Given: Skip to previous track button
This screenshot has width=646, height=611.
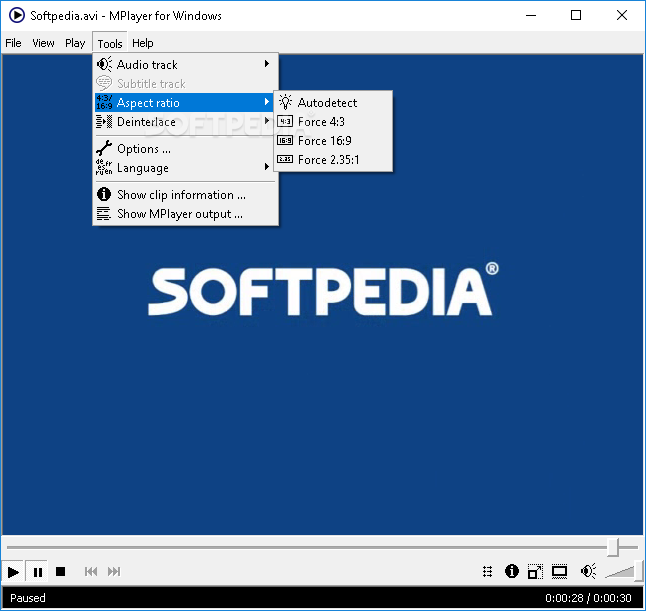Looking at the screenshot, I should coord(91,571).
